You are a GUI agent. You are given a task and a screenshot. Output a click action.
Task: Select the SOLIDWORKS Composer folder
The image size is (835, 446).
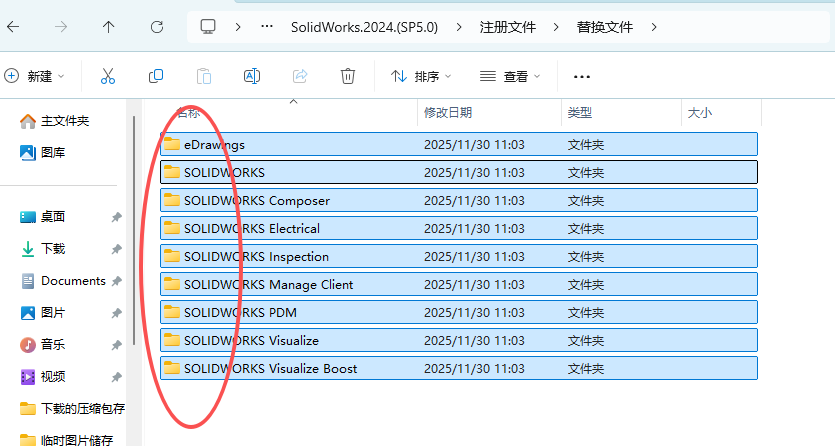(459, 200)
